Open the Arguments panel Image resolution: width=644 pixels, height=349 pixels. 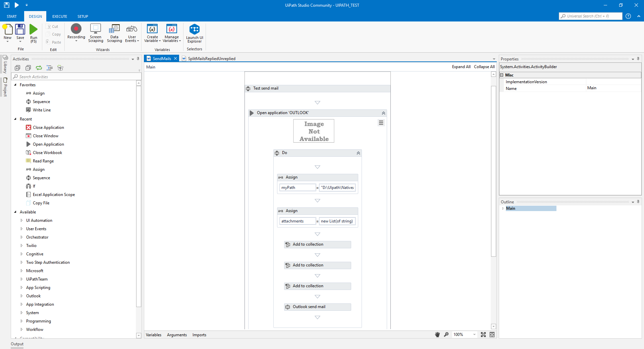point(177,335)
